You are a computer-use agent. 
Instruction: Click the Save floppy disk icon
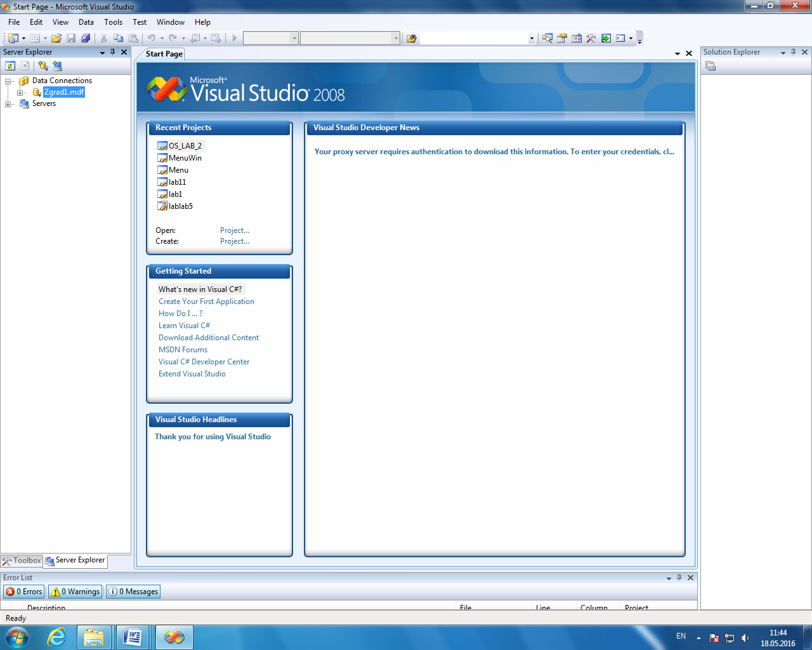[x=71, y=38]
